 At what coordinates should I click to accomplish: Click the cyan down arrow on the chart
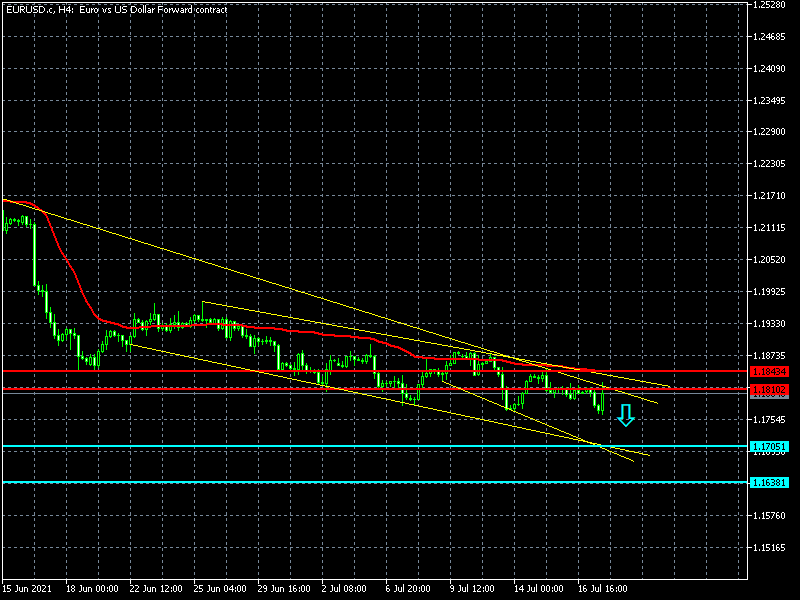click(626, 415)
